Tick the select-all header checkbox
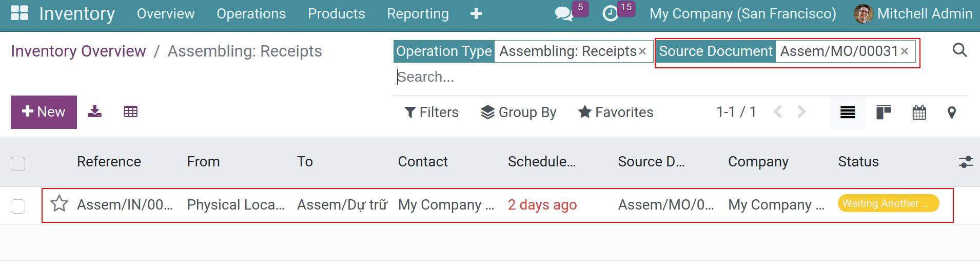The height and width of the screenshot is (263, 980). click(18, 164)
